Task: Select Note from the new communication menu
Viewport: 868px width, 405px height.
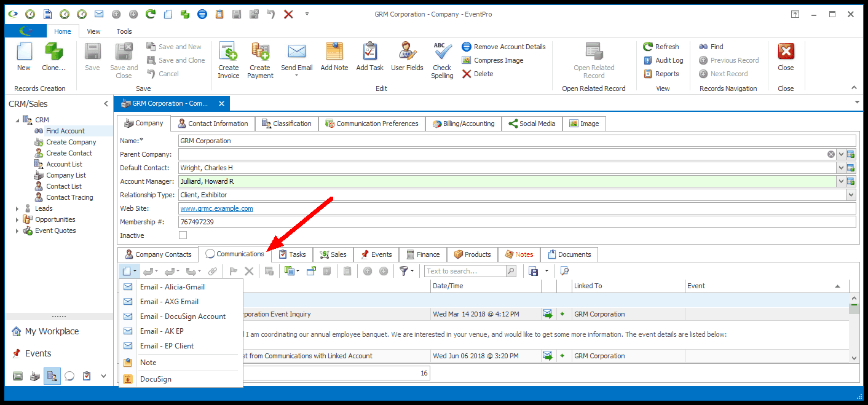Action: [181, 363]
